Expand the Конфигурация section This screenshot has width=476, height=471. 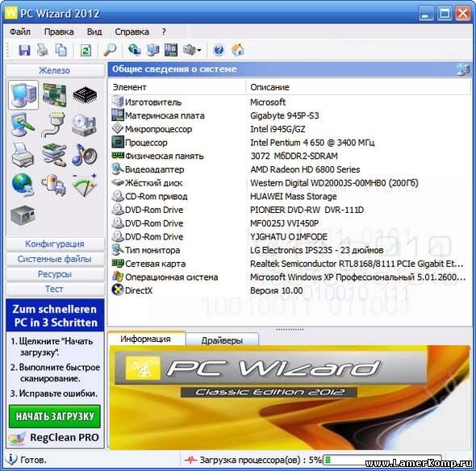[55, 244]
